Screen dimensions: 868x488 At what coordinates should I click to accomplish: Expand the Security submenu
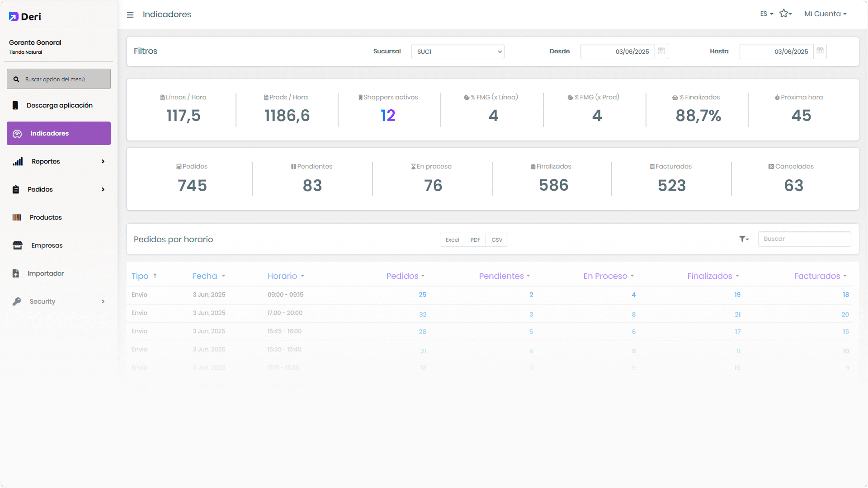point(103,301)
